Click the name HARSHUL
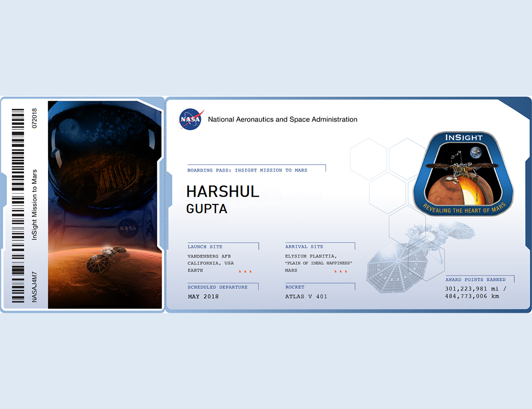The width and height of the screenshot is (532, 409). click(x=223, y=192)
